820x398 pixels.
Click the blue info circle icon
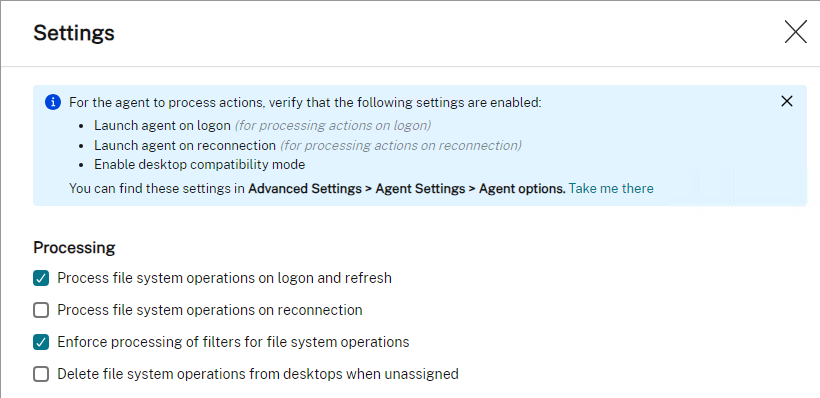coord(53,103)
